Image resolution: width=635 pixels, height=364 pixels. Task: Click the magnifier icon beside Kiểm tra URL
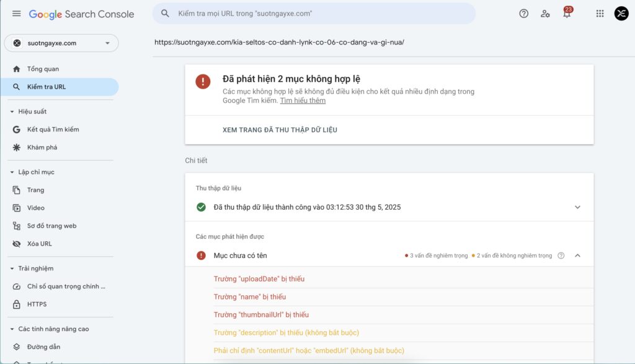click(16, 87)
